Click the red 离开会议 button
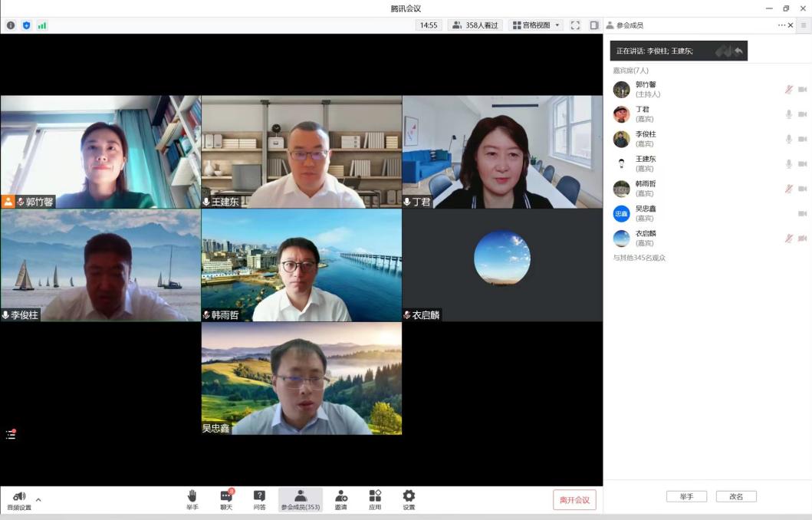Screen dimensions: 812x520 574,500
